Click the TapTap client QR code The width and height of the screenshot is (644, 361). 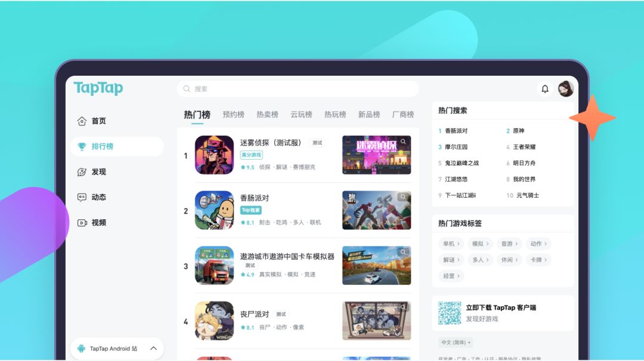point(450,313)
